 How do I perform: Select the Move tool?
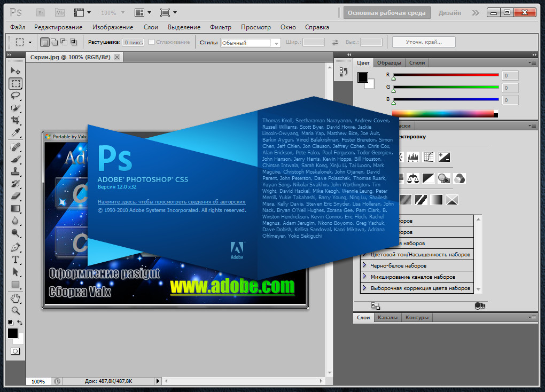click(15, 71)
